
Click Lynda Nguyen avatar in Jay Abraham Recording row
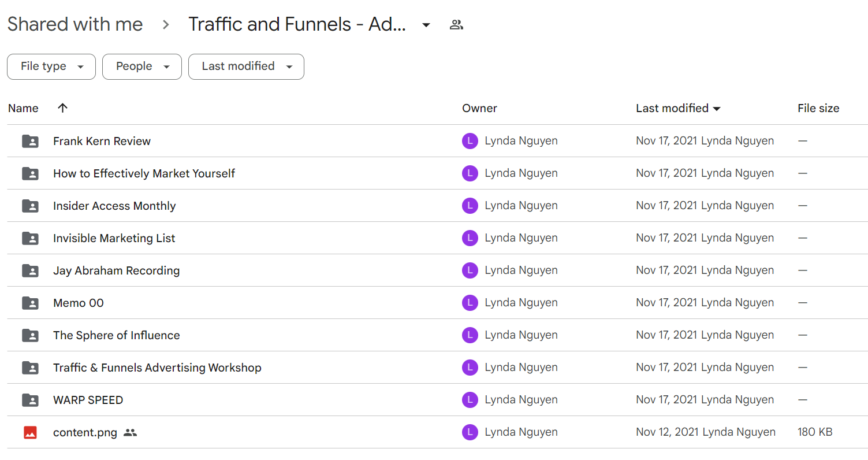coord(470,270)
